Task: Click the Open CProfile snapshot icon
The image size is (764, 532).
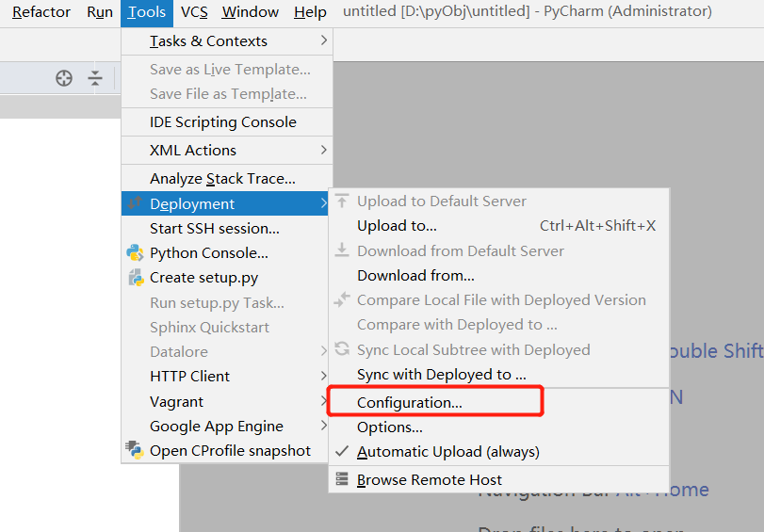Action: 135,451
